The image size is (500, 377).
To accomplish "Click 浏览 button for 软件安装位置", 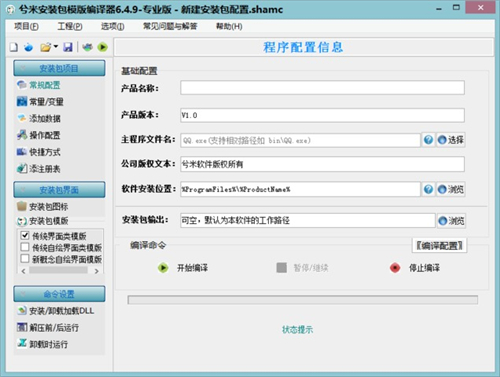I will (x=451, y=189).
